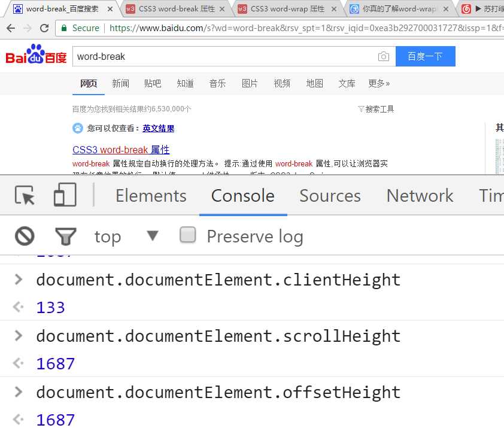Select the 贴吧 search category

[153, 84]
